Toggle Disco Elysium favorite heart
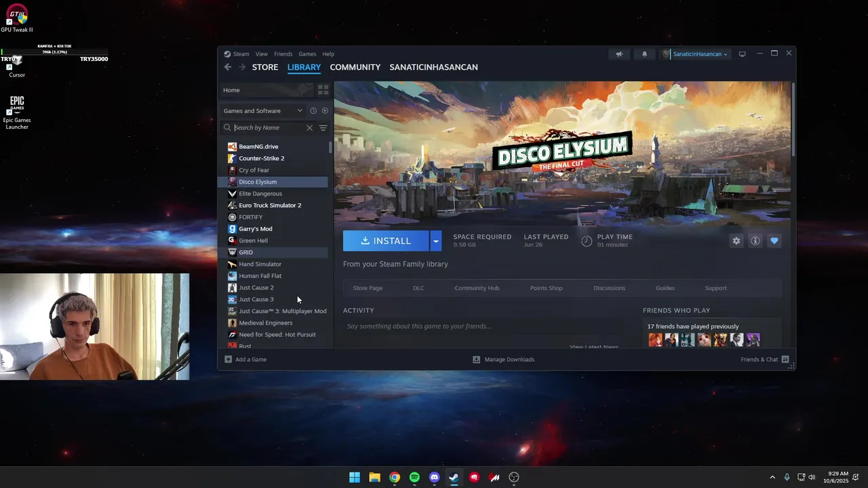 774,241
